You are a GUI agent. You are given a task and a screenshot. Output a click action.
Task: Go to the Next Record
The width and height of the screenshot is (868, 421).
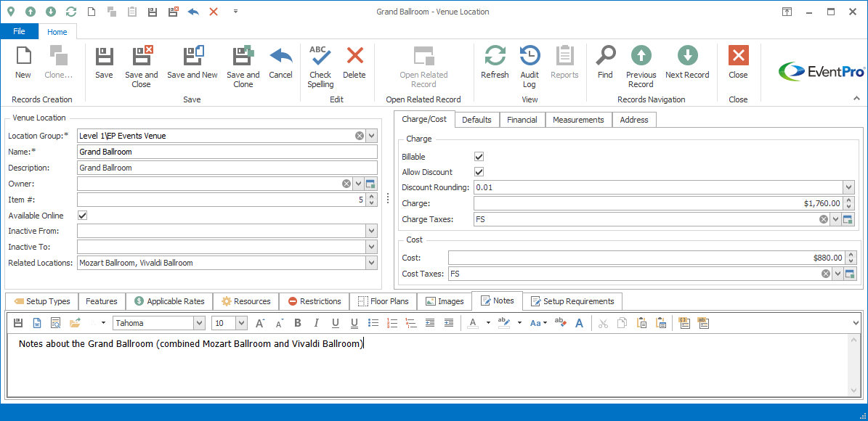click(x=687, y=62)
